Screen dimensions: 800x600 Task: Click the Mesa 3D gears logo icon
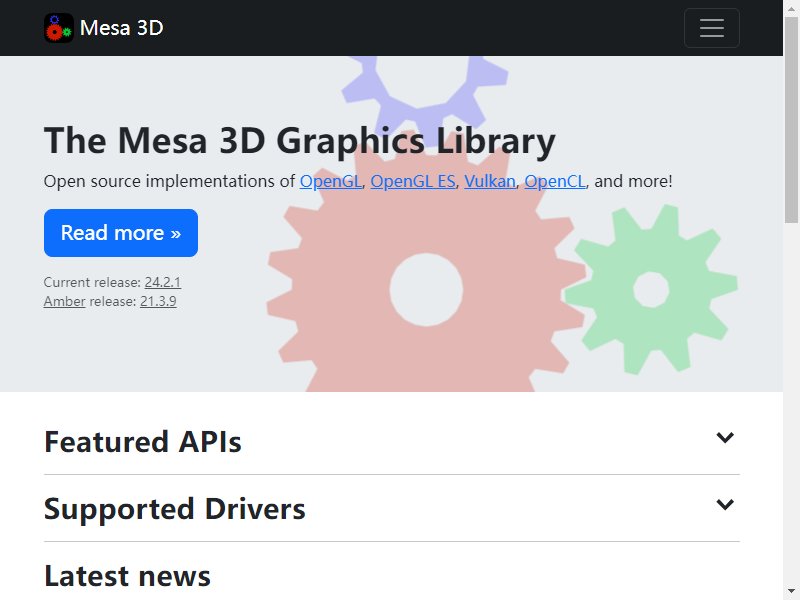[x=59, y=28]
